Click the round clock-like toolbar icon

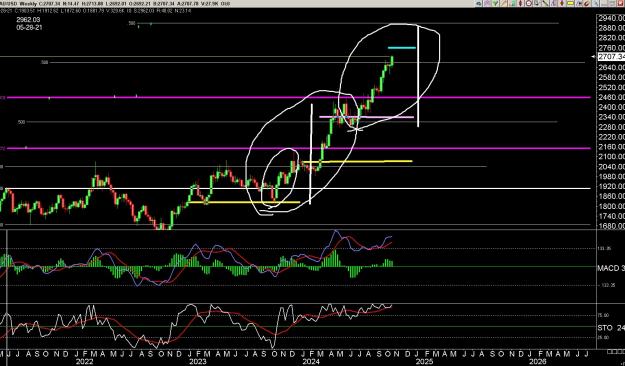click(529, 3)
